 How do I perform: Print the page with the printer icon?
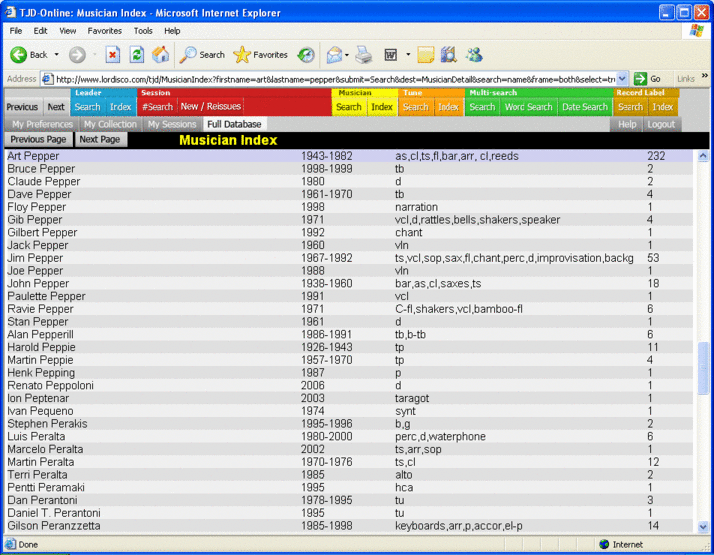(x=363, y=55)
